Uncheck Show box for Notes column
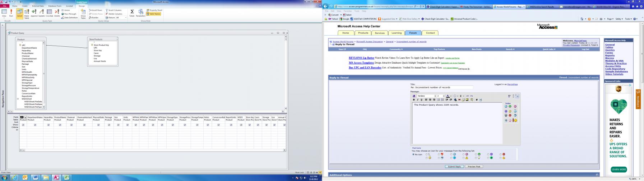This screenshot has height=181, width=644. coord(207,125)
